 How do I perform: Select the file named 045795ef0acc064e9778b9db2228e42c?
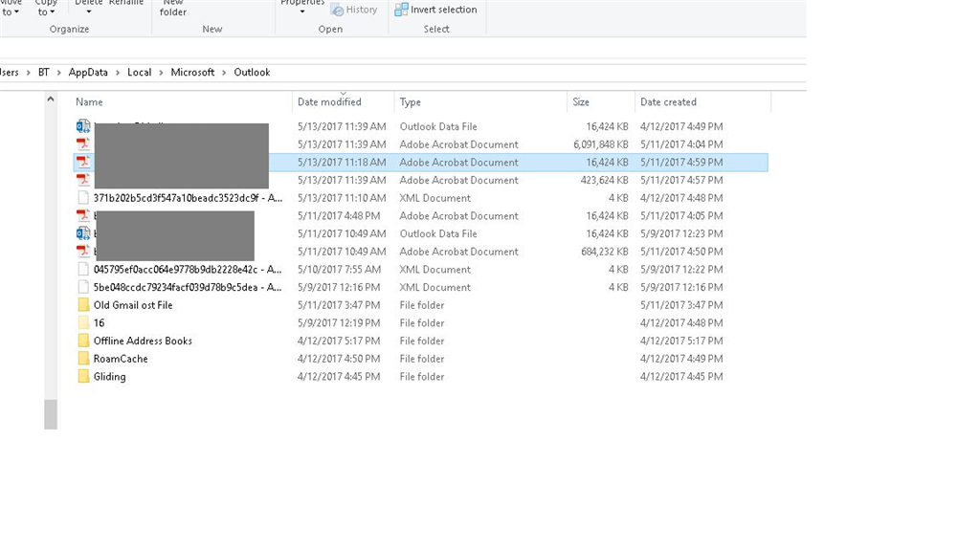point(188,269)
